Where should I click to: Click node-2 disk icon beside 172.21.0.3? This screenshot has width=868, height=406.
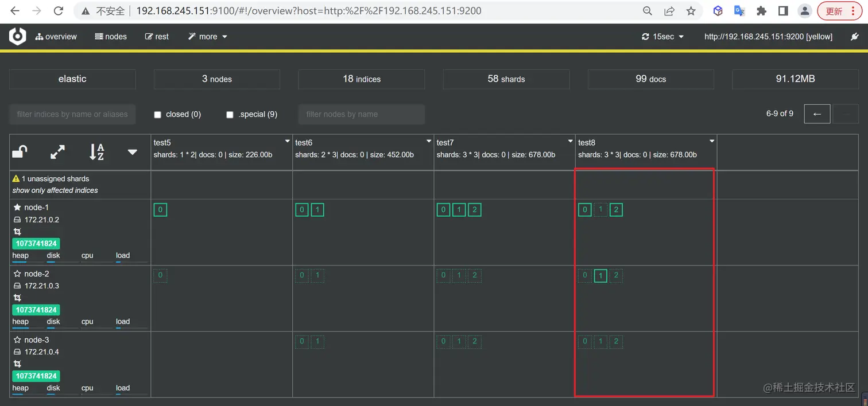pyautogui.click(x=17, y=286)
